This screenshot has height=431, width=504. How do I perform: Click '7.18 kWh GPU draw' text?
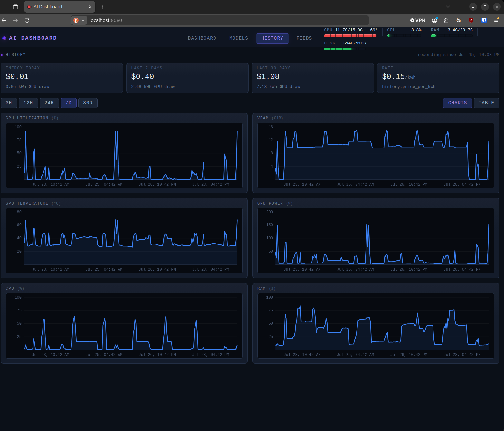(278, 87)
